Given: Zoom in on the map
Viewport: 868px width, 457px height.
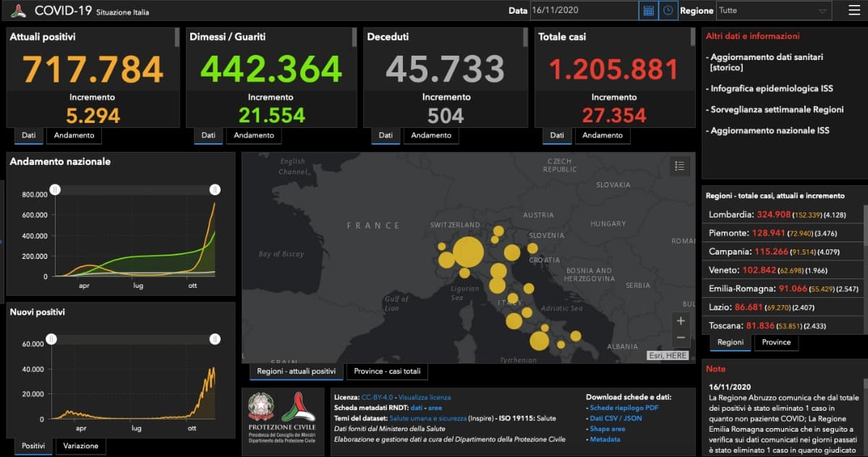Looking at the screenshot, I should coord(681,320).
